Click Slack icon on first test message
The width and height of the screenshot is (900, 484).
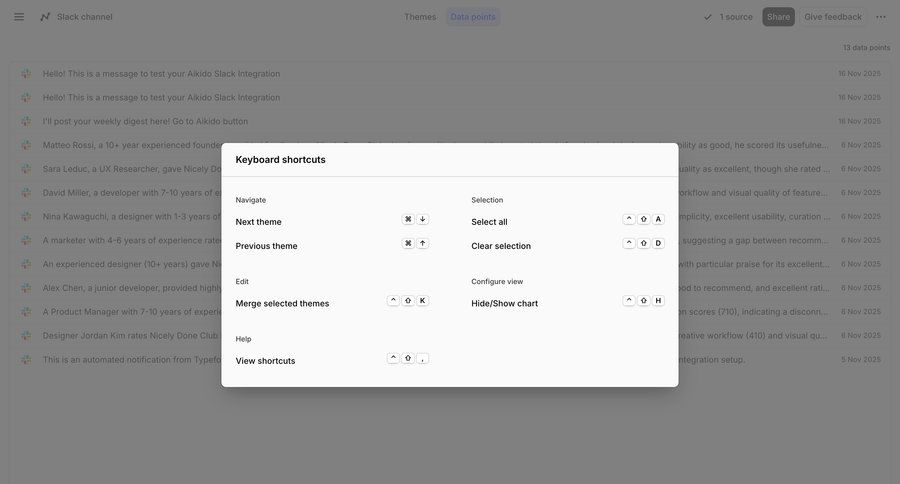click(x=27, y=74)
